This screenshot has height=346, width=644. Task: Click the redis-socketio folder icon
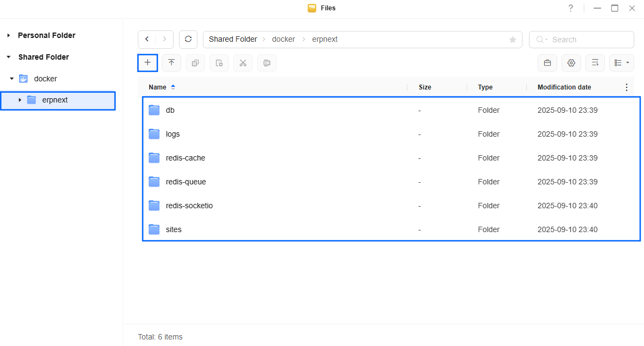(154, 205)
